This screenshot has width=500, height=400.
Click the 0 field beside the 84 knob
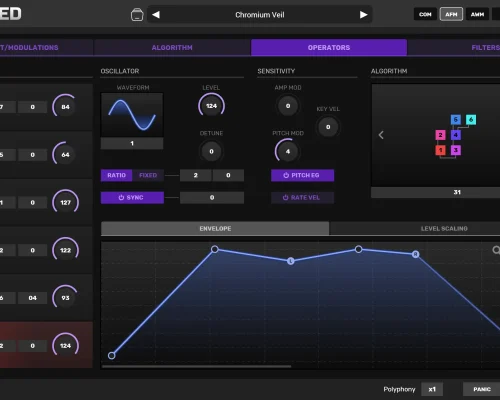coord(32,107)
